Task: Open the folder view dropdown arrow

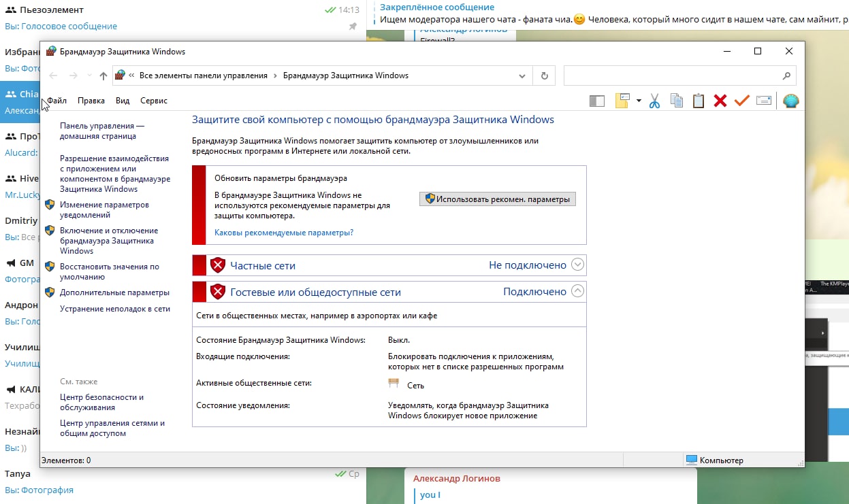Action: [639, 101]
